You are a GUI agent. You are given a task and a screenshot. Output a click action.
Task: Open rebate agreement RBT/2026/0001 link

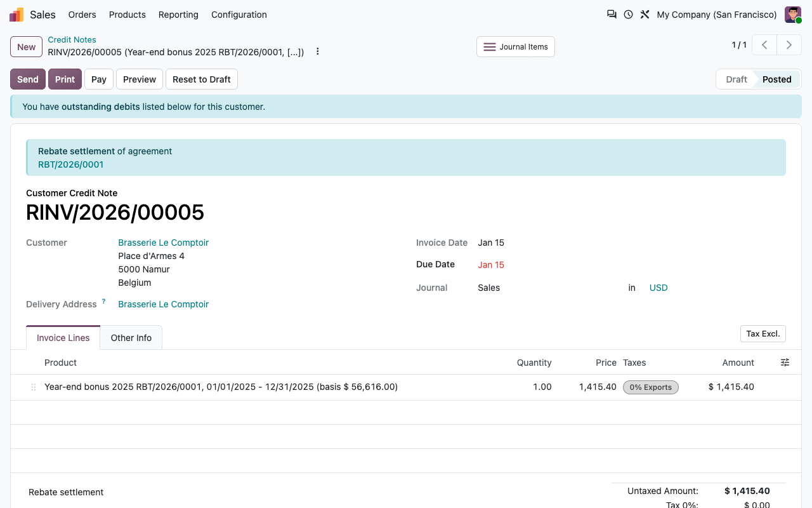pos(71,164)
